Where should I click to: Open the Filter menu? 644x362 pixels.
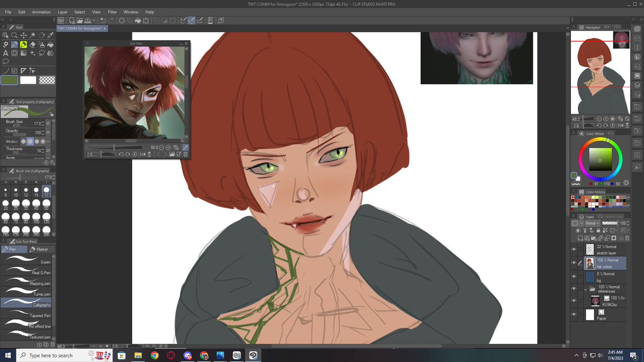[112, 12]
